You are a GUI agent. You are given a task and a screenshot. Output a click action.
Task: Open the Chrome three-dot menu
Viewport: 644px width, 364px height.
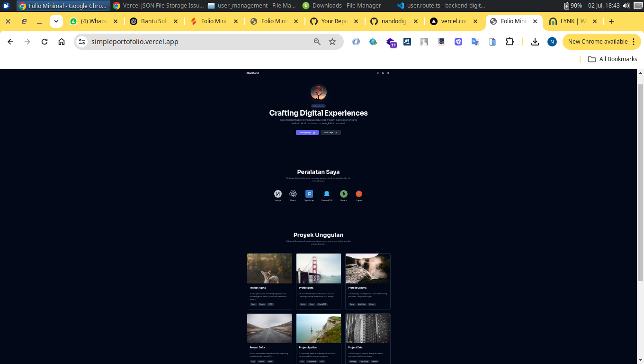pyautogui.click(x=634, y=42)
